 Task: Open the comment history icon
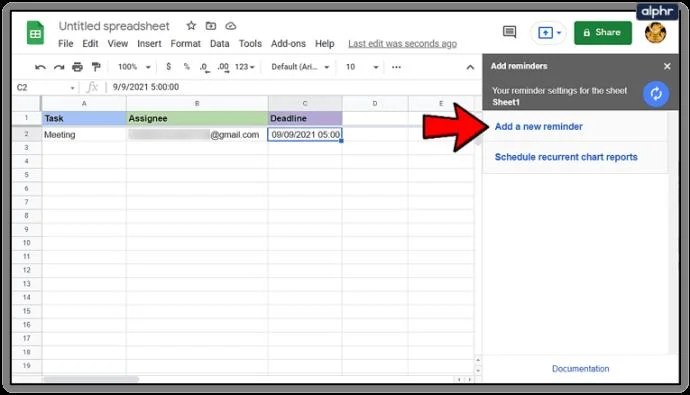coord(509,32)
